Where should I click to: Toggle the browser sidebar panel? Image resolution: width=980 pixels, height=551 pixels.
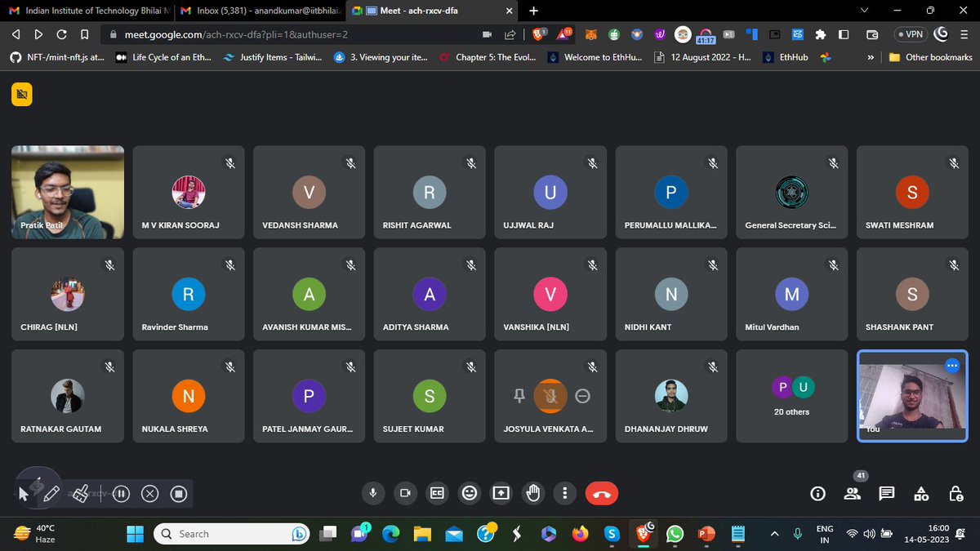(844, 34)
